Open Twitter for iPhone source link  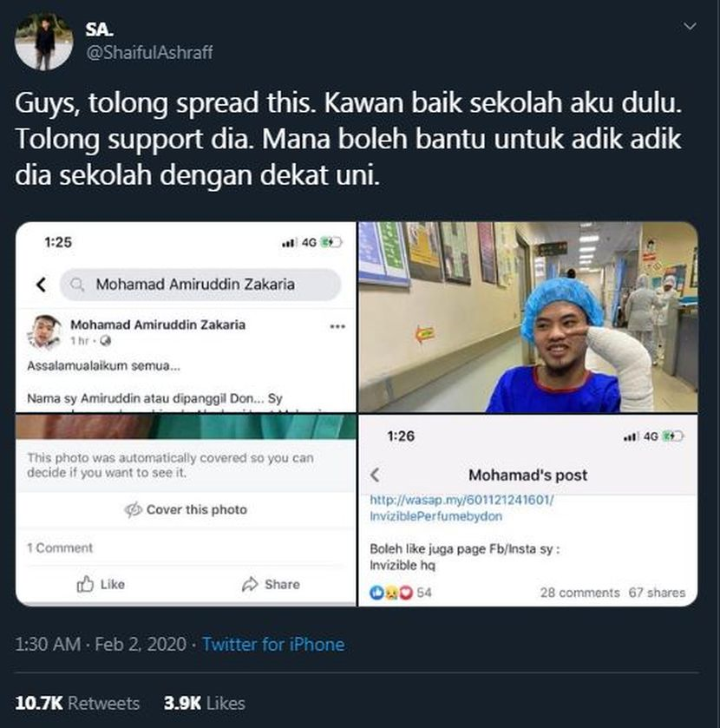[x=273, y=645]
